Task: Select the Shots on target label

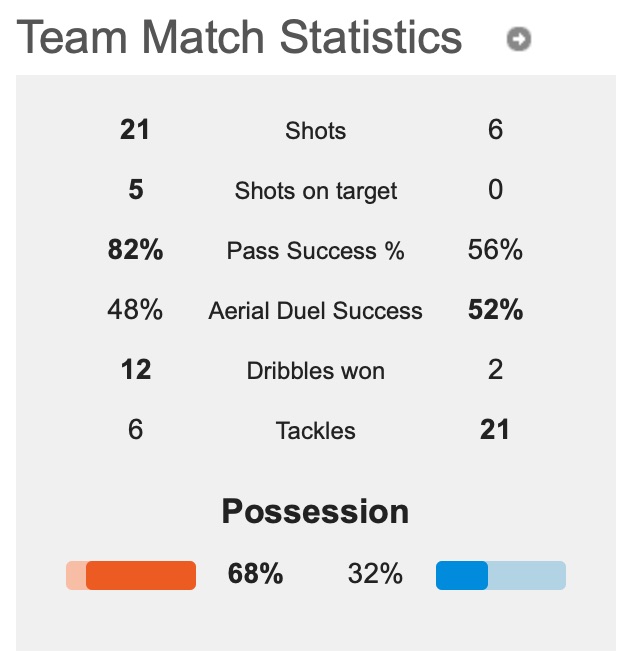Action: pyautogui.click(x=315, y=191)
